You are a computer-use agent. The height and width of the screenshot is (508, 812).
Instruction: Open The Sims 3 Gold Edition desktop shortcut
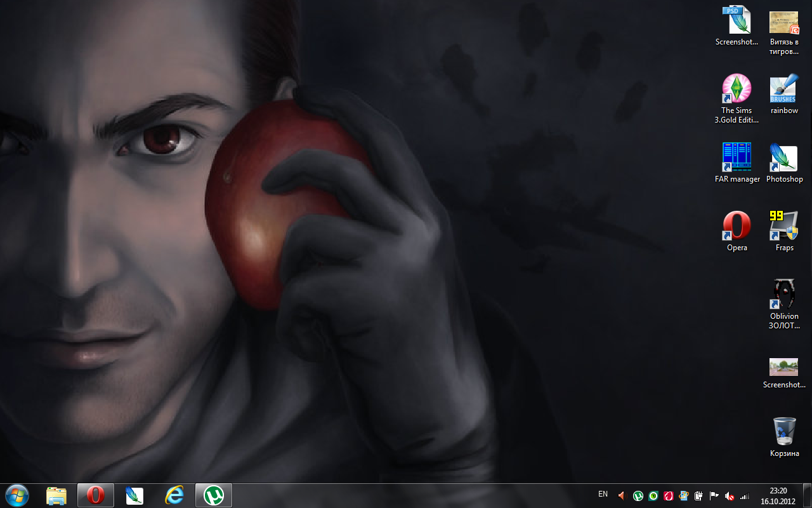point(737,89)
